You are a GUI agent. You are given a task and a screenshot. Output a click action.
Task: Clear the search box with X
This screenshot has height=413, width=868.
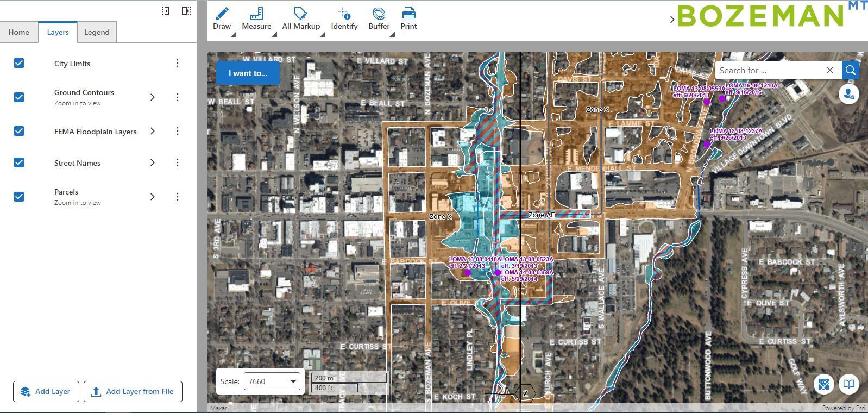click(829, 70)
